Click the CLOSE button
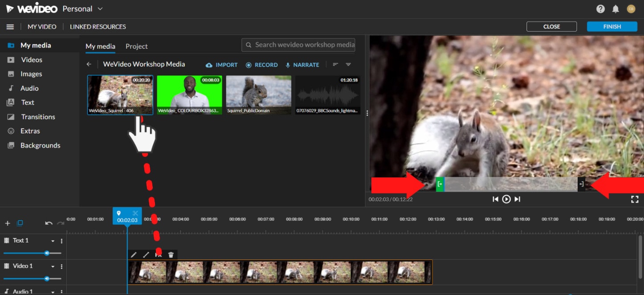Viewport: 644px width, 295px height. tap(551, 27)
